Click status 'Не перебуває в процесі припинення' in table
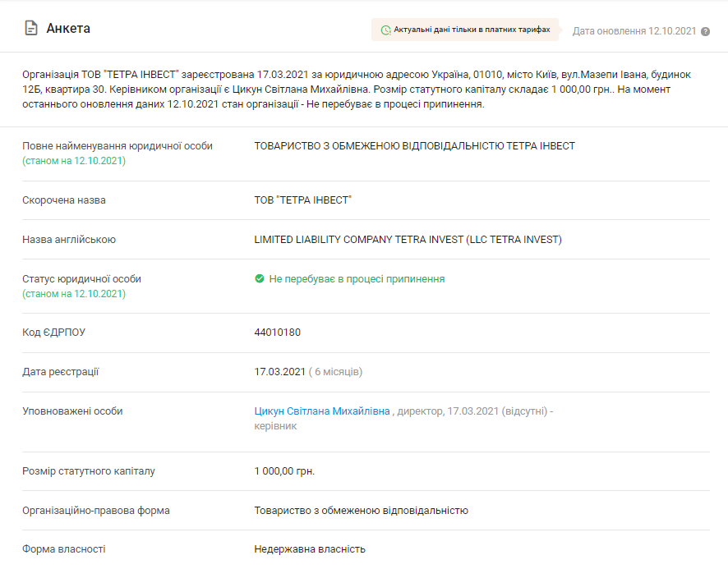 [357, 279]
